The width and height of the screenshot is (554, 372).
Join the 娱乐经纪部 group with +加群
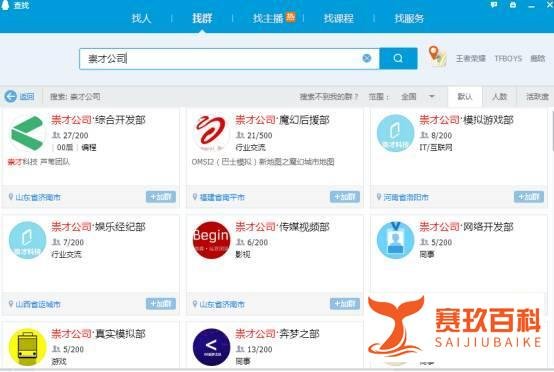[161, 304]
